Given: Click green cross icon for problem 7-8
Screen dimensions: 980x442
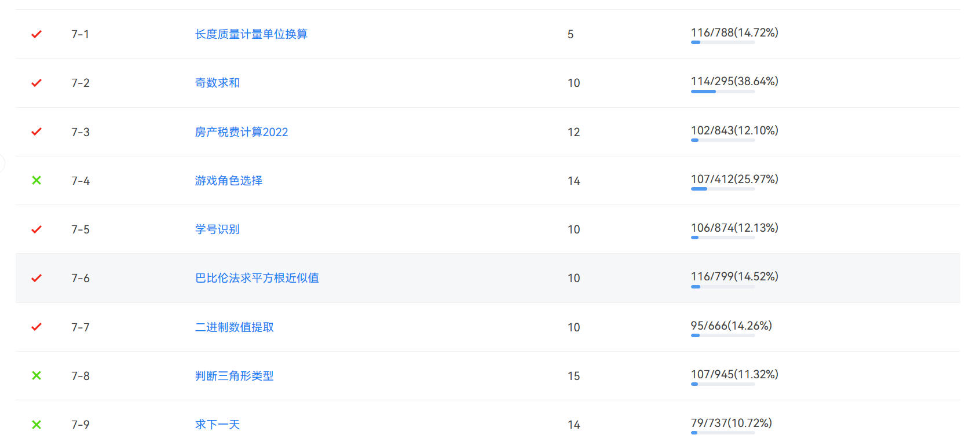Looking at the screenshot, I should (x=36, y=376).
